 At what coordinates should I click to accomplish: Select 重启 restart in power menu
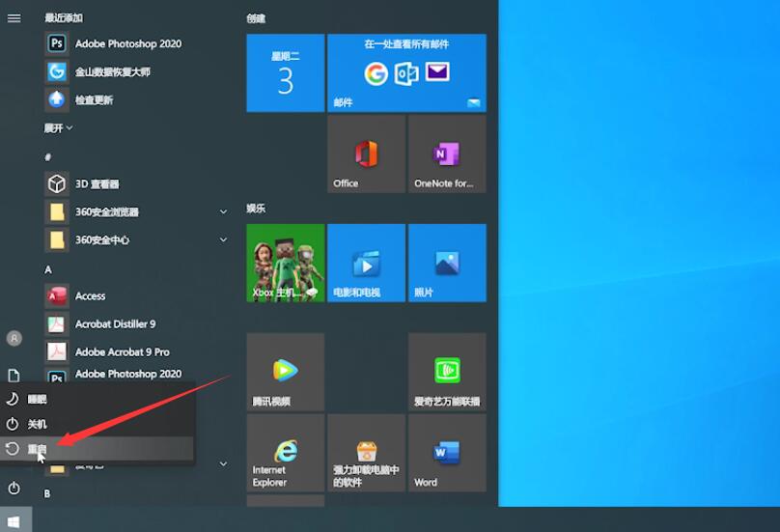97,449
